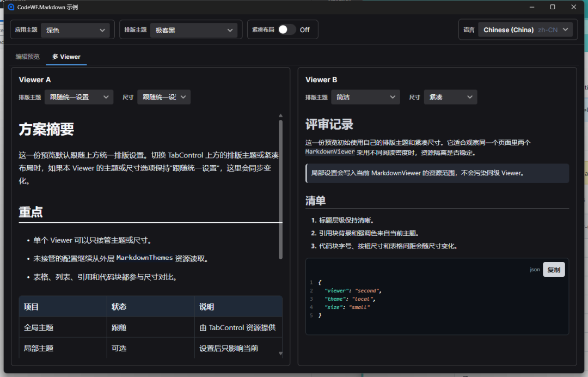
Task: Open Viewer A 尺寸 dropdown
Action: coord(164,97)
